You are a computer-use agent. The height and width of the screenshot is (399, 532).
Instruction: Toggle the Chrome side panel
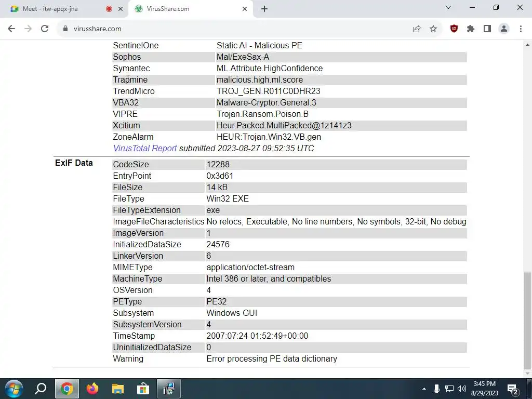pos(487,29)
